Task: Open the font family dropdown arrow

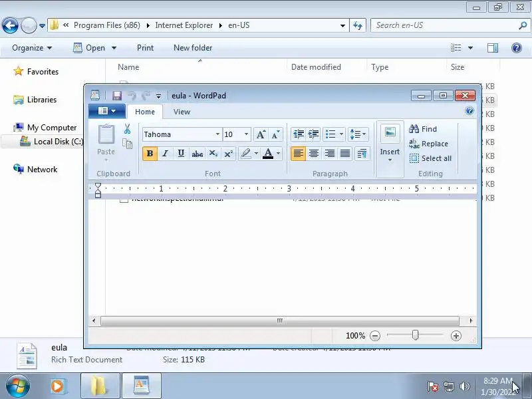Action: (218, 134)
